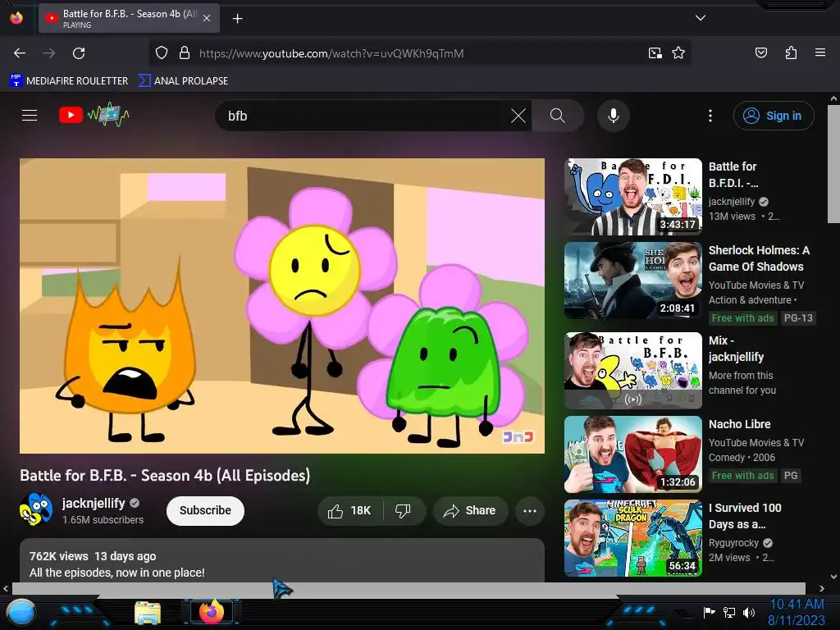Open I Survived 100 Days thumbnail

[x=633, y=538]
